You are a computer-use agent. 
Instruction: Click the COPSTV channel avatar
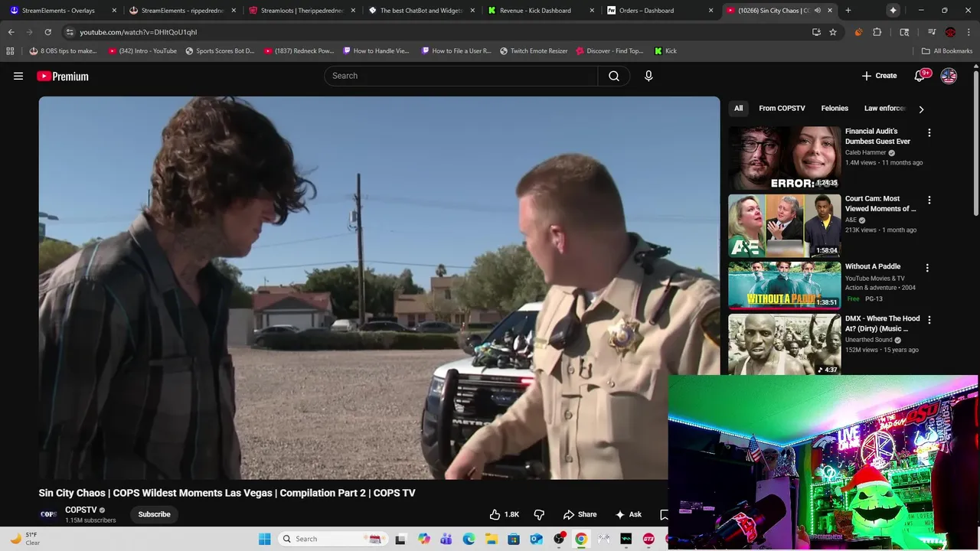click(x=48, y=514)
